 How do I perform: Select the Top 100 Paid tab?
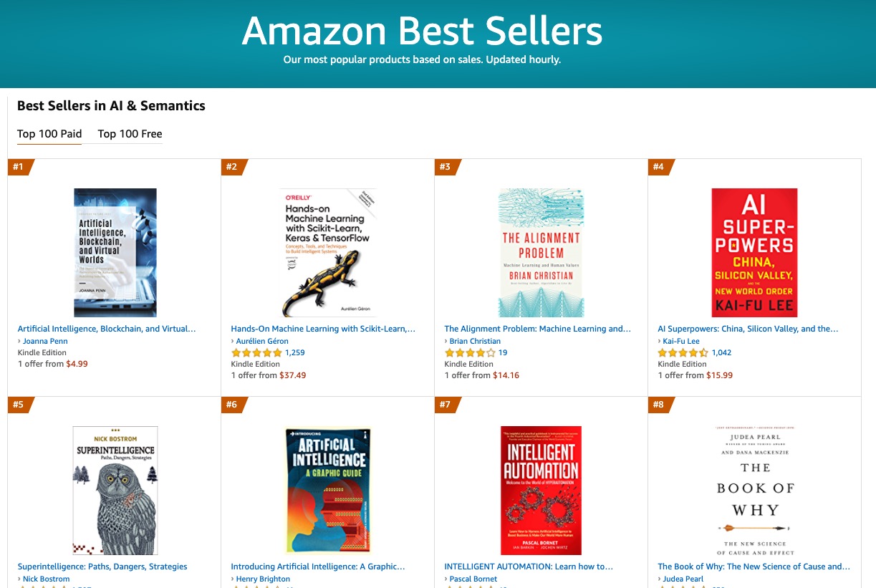(x=49, y=134)
